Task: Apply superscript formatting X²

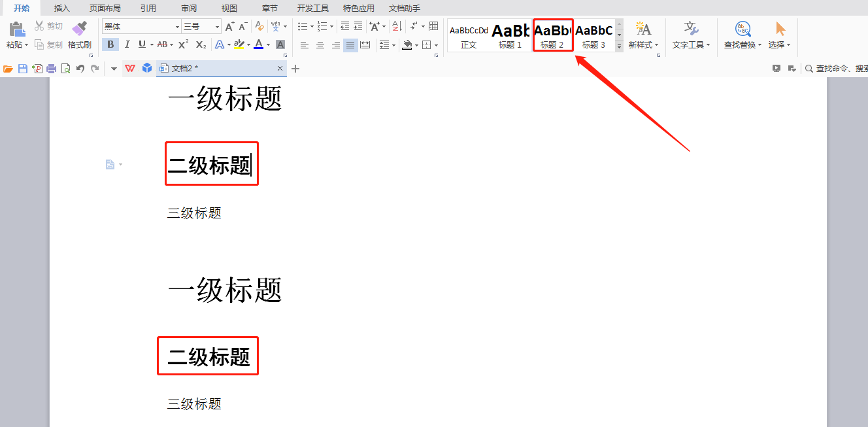Action: [182, 44]
